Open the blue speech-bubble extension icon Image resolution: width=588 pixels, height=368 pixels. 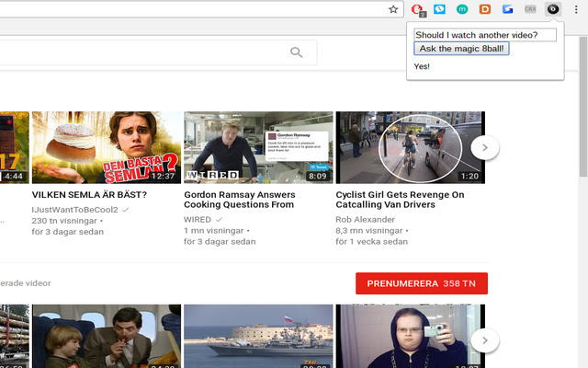439,9
